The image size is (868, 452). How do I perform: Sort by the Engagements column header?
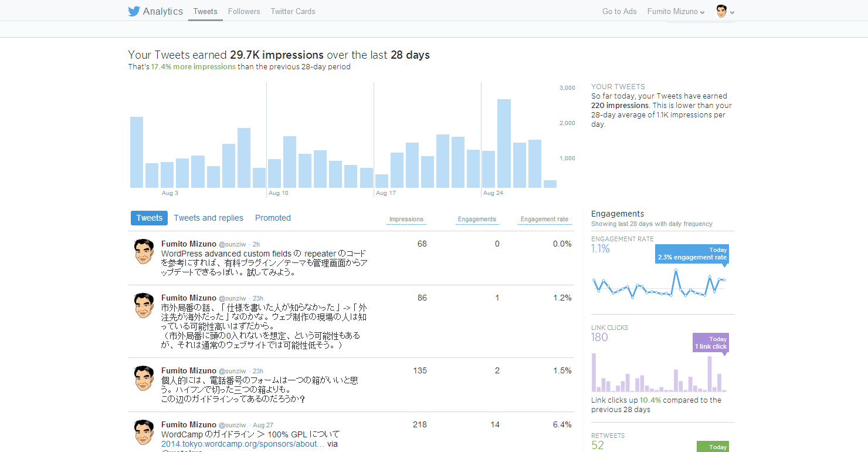pos(477,219)
